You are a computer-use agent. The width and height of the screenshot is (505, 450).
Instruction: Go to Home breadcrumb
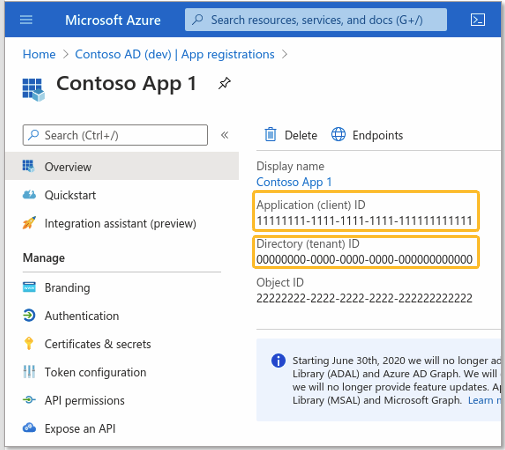tap(39, 54)
